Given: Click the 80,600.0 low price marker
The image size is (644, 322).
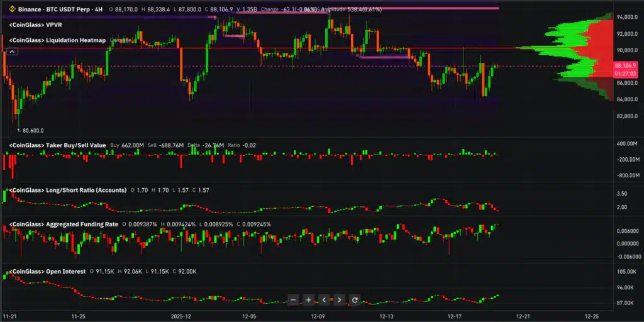Looking at the screenshot, I should [32, 131].
